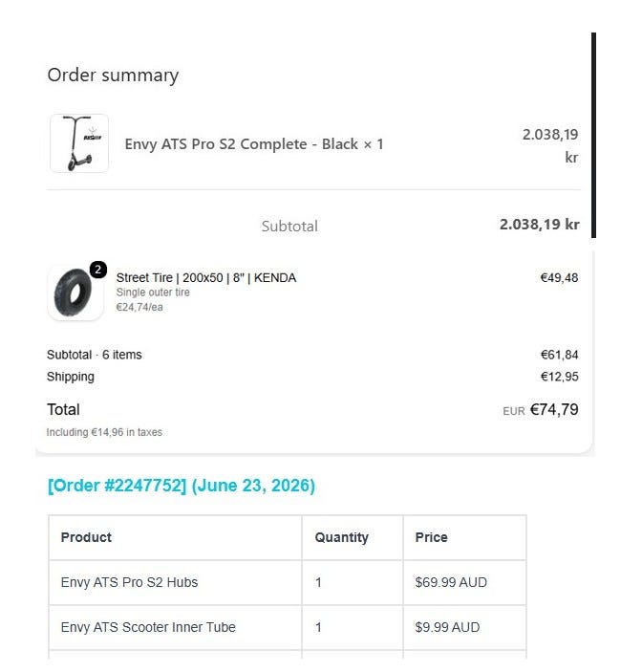
Task: Click the vertical scrollbar beside order summary
Action: point(593,135)
